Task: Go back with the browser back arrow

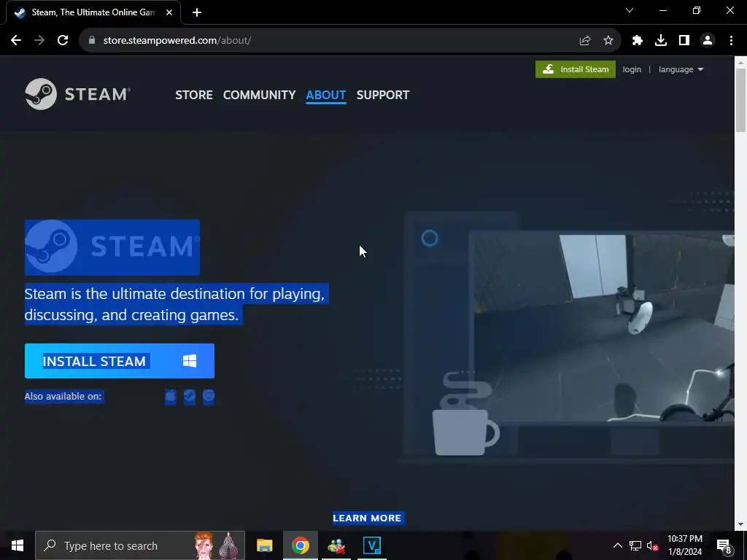Action: coord(16,41)
